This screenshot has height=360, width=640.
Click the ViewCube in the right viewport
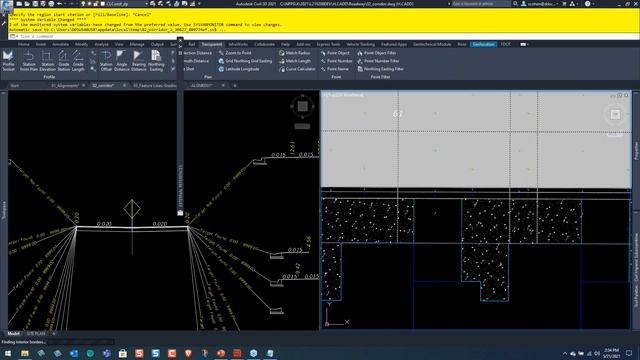[x=615, y=115]
